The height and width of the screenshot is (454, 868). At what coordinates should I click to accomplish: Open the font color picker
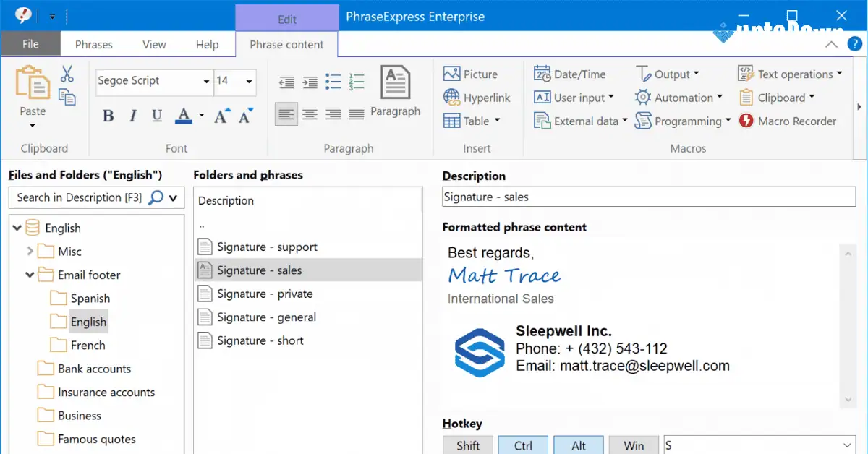[182, 116]
